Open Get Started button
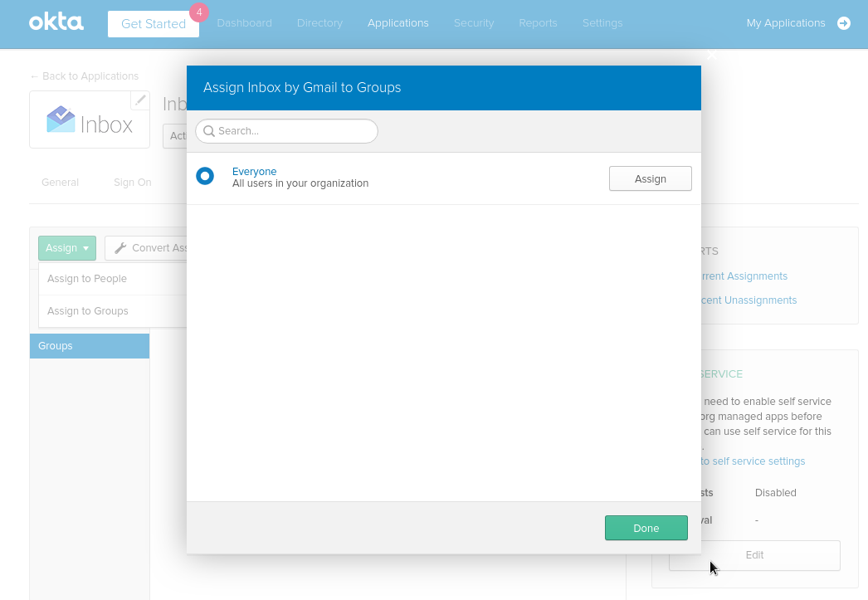Screen dimensions: 868x600 coord(154,24)
